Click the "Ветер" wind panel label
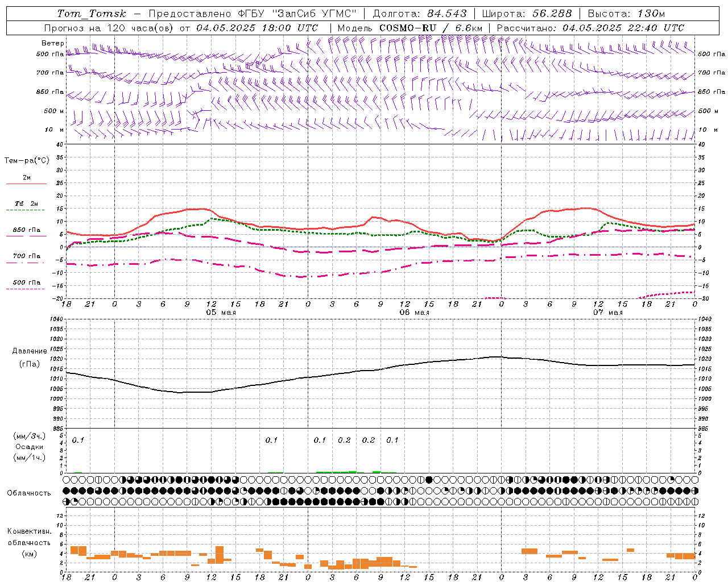Screen dimensions: 728x582 pos(53,43)
